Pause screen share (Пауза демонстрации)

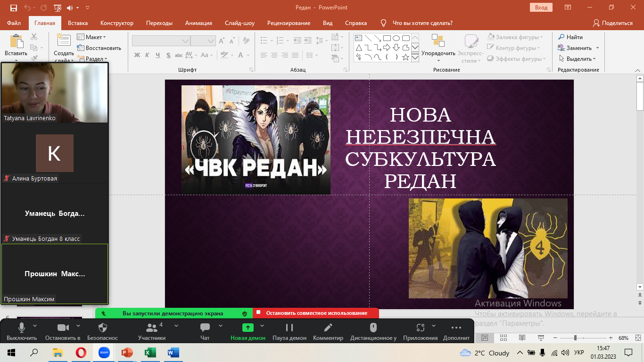click(x=289, y=331)
